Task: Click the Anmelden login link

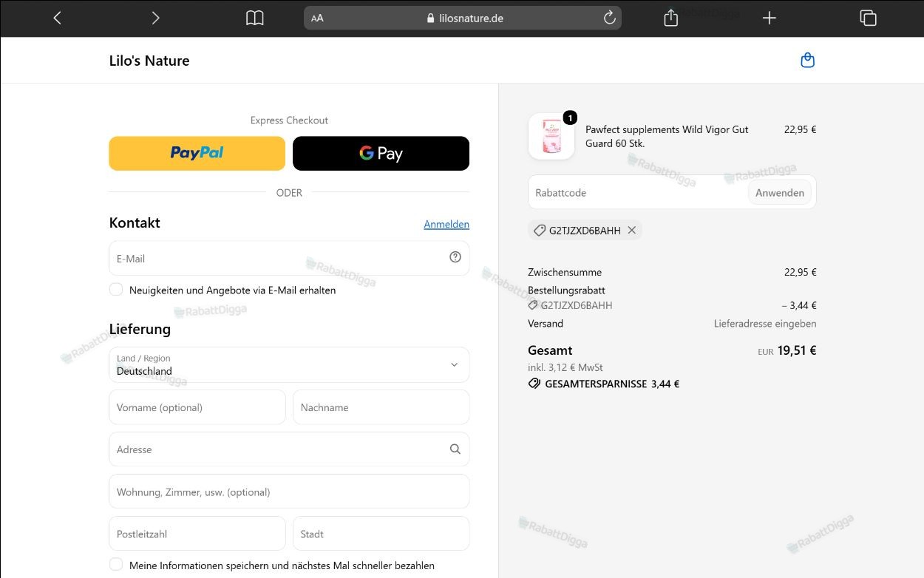Action: click(446, 224)
